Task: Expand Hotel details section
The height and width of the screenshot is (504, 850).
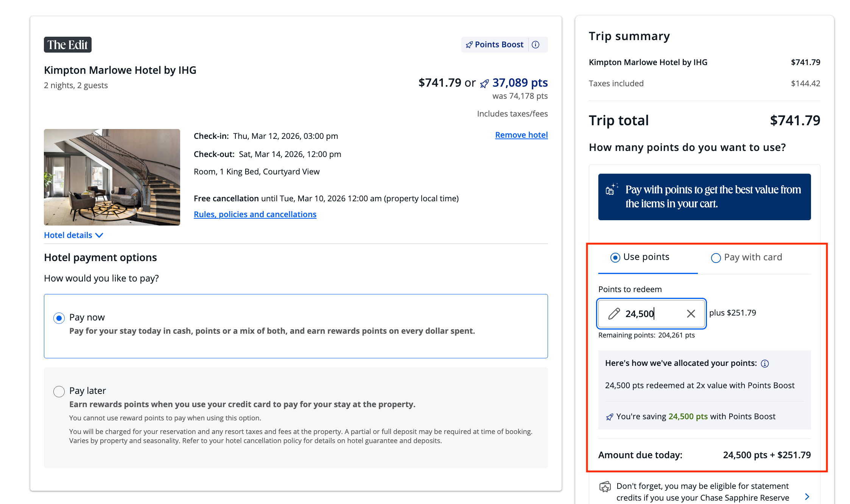Action: (74, 235)
